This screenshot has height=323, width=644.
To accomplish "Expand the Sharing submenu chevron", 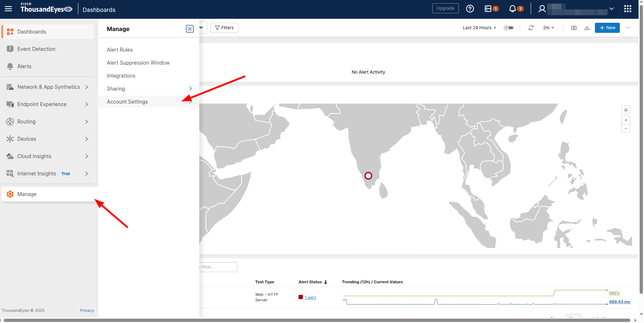I will click(x=191, y=88).
